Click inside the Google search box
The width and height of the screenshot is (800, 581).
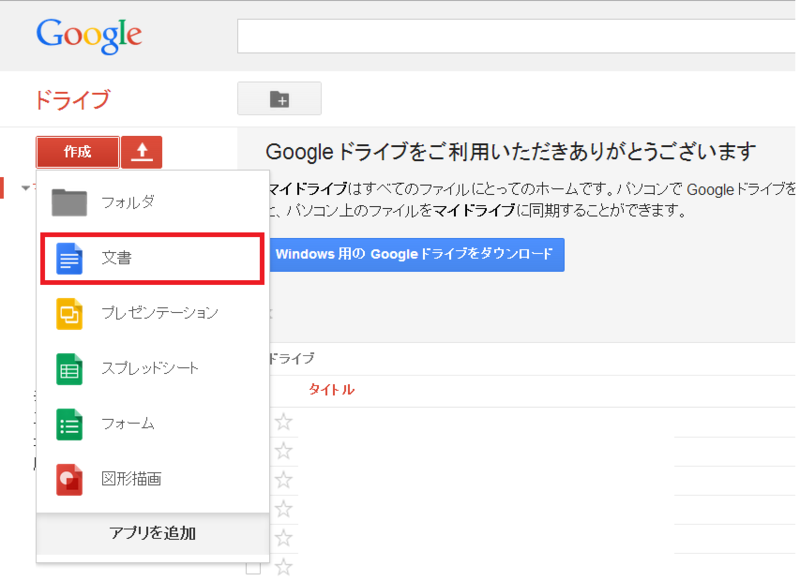516,36
